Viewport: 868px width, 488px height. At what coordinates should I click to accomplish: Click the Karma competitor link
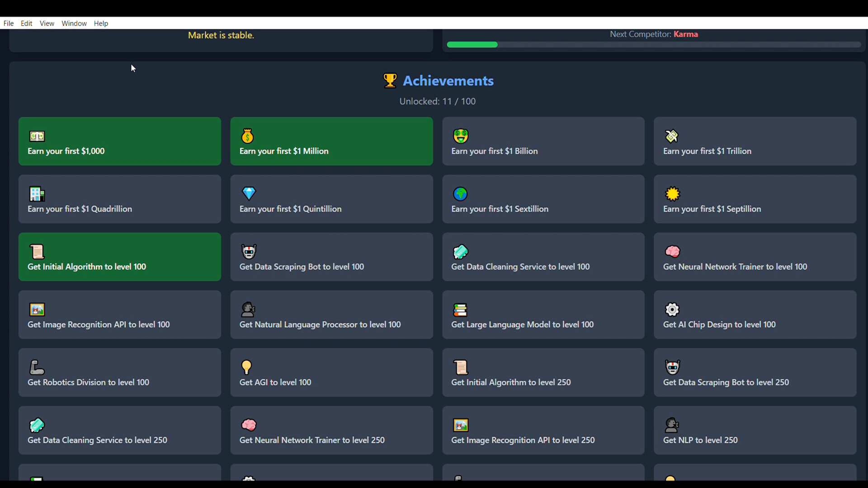pos(686,34)
